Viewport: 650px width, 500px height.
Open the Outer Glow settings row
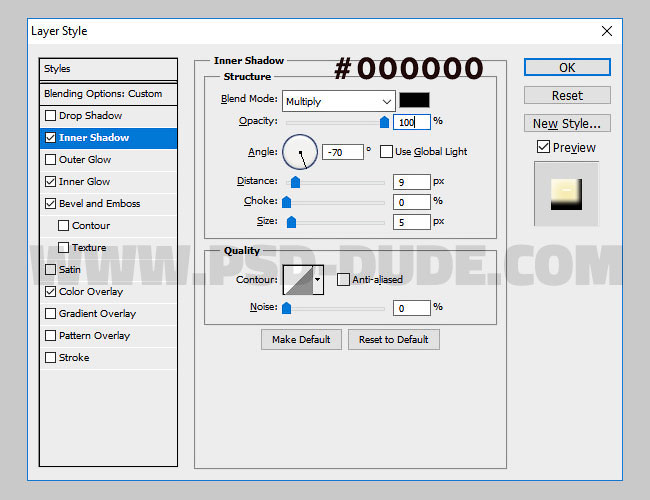click(x=109, y=160)
